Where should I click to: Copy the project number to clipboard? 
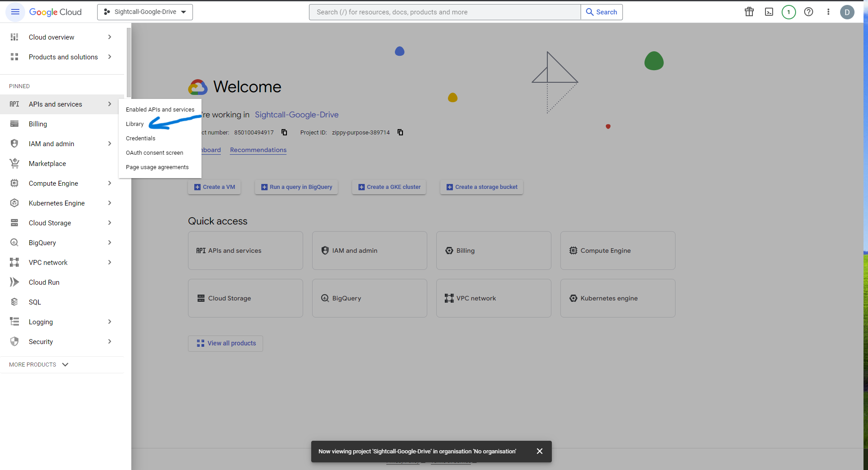pyautogui.click(x=284, y=132)
